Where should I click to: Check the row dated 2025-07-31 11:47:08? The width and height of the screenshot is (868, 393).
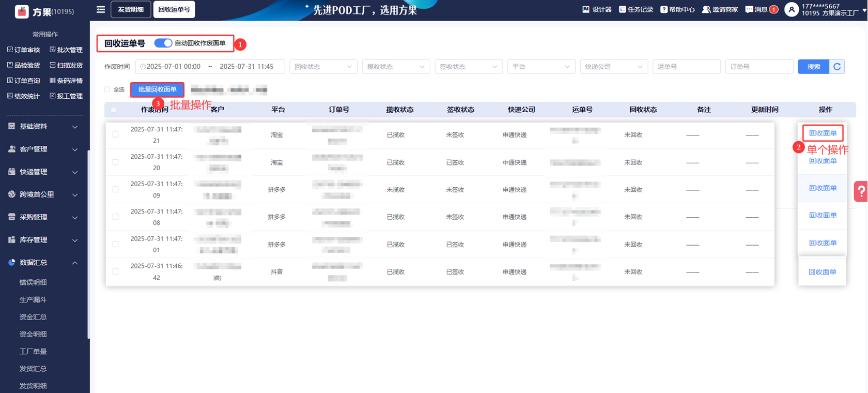pos(116,217)
